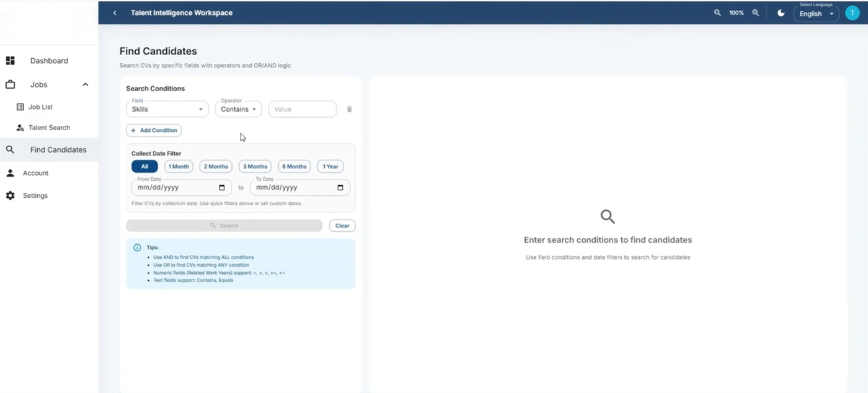Click the Talent Search person icon
The image size is (868, 393).
coord(20,128)
